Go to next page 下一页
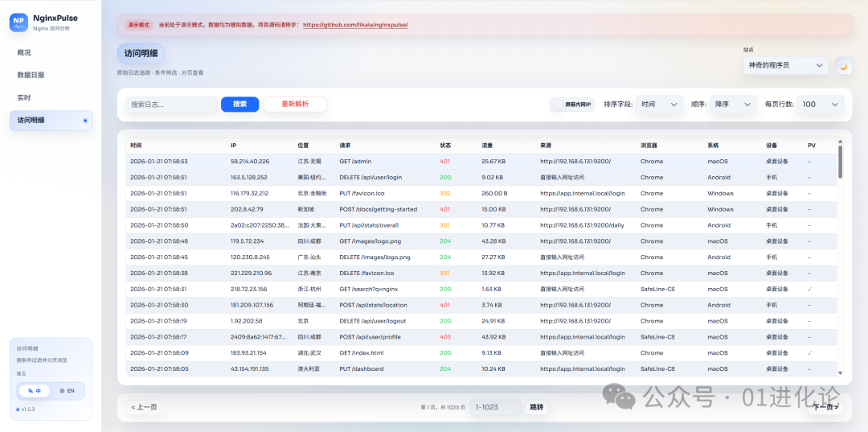The height and width of the screenshot is (432, 868). tap(825, 407)
